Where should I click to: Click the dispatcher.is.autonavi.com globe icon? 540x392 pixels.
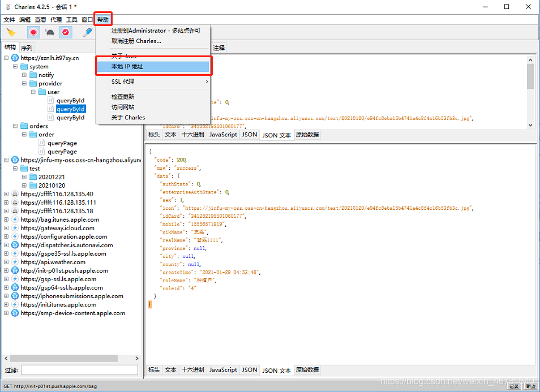[15, 245]
